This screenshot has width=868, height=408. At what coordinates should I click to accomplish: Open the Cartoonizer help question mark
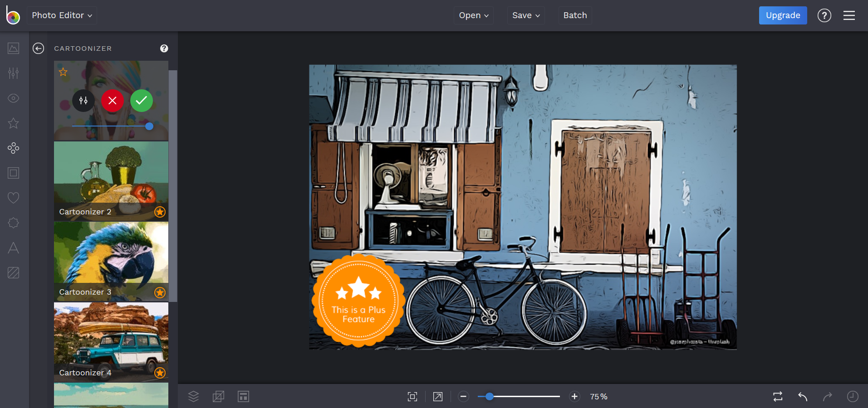pyautogui.click(x=164, y=49)
